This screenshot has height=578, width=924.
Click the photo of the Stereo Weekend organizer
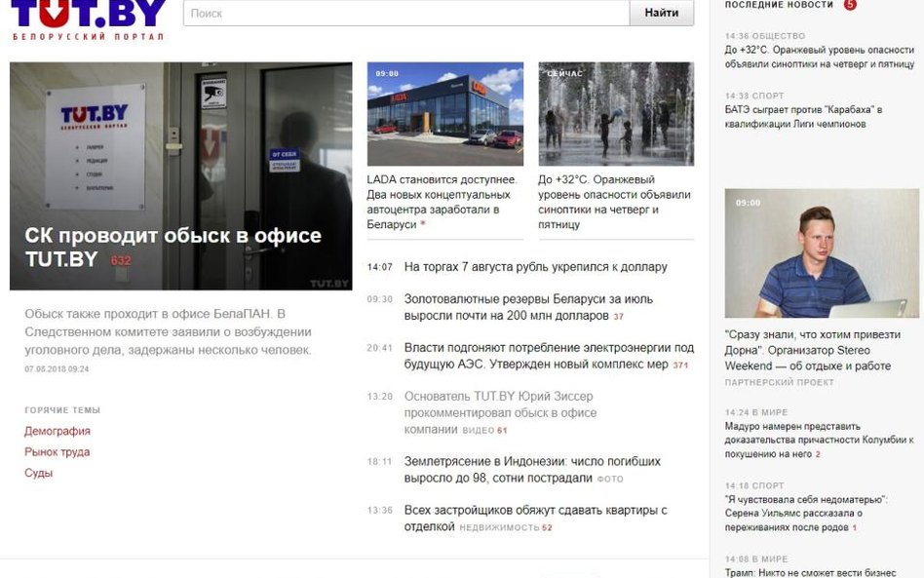click(x=822, y=253)
